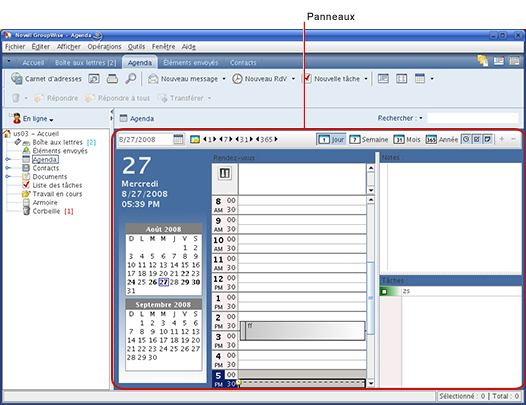Open Nouveau RdV dropdown arrow
Screen dimensions: 526x405
[x=293, y=79]
